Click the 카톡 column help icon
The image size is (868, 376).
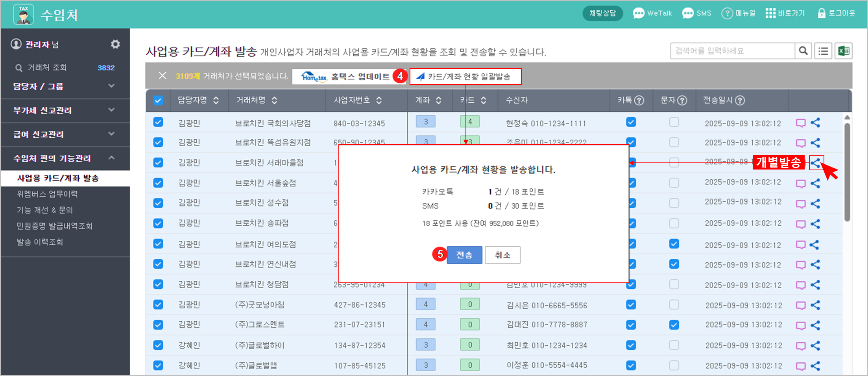(x=639, y=100)
